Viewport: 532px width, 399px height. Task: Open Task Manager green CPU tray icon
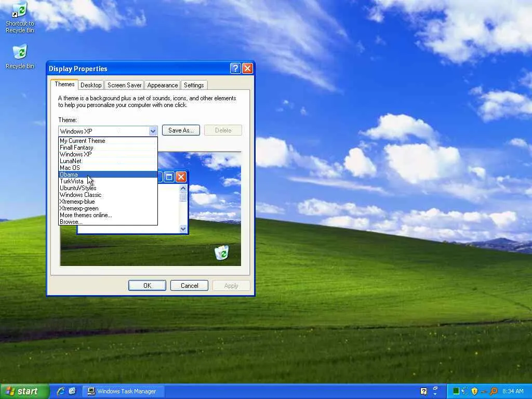[456, 391]
